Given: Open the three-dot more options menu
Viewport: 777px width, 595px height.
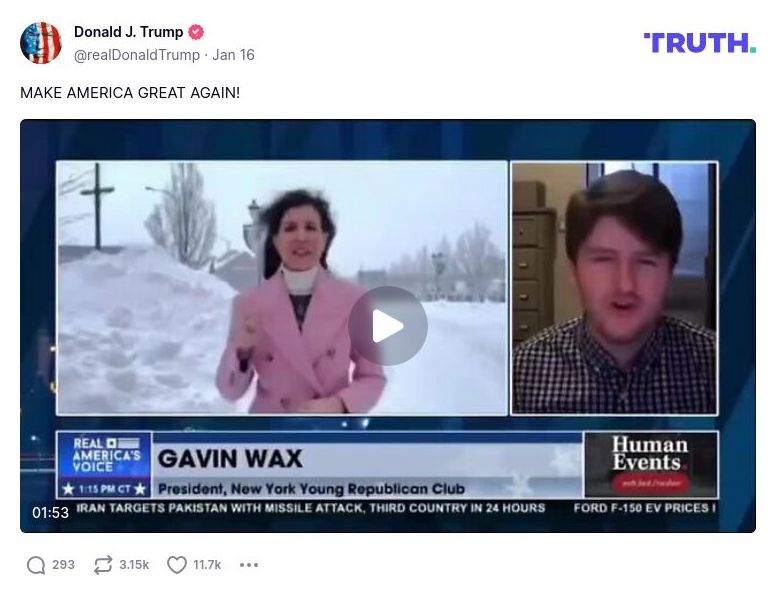Looking at the screenshot, I should pos(249,565).
